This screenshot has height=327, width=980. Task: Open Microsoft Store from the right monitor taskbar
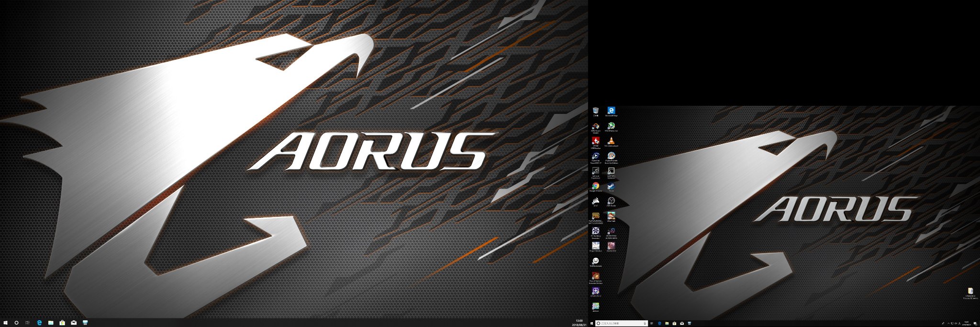(674, 323)
